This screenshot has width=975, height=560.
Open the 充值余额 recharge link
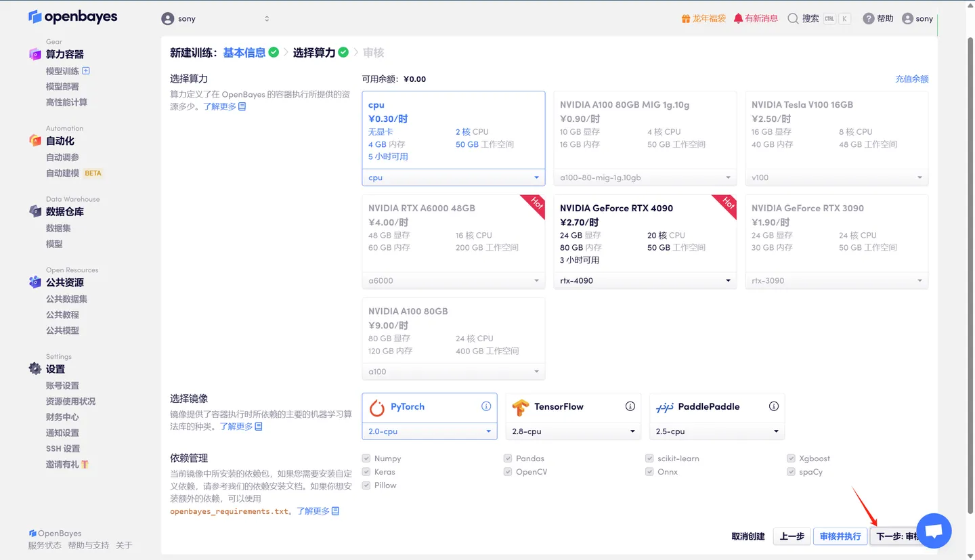pos(911,79)
